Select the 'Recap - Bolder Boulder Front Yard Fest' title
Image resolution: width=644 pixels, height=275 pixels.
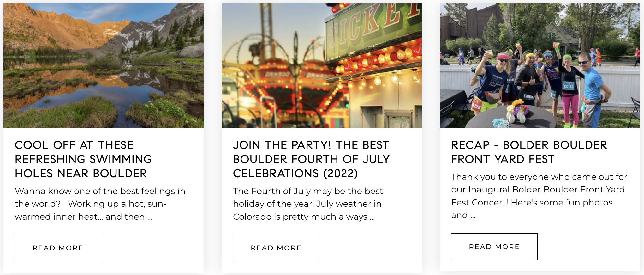pyautogui.click(x=529, y=152)
